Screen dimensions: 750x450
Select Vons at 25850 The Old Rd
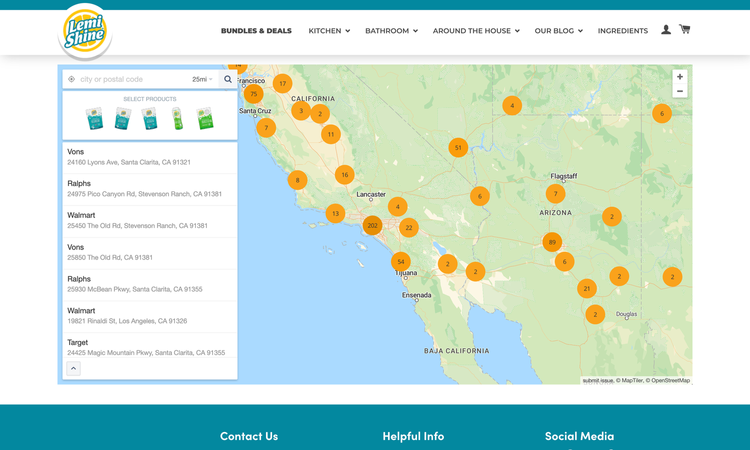tap(150, 252)
